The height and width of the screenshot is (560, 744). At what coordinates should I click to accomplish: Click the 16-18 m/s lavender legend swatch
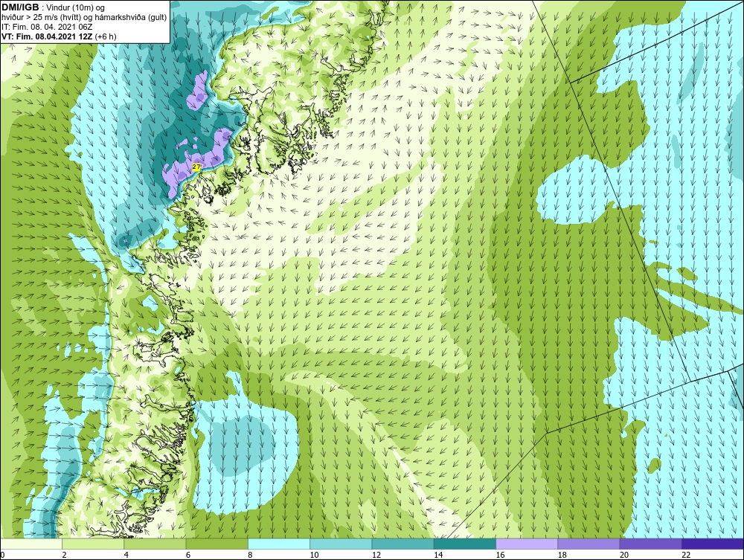(x=527, y=544)
